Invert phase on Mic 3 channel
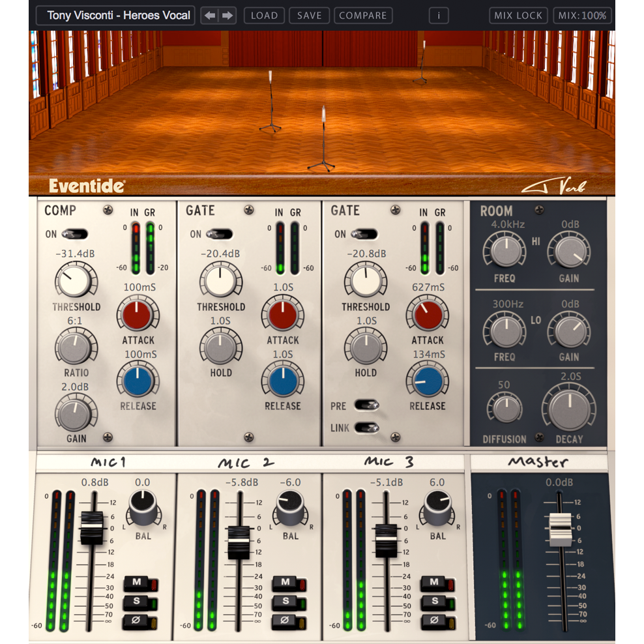The height and width of the screenshot is (644, 644). 433,621
